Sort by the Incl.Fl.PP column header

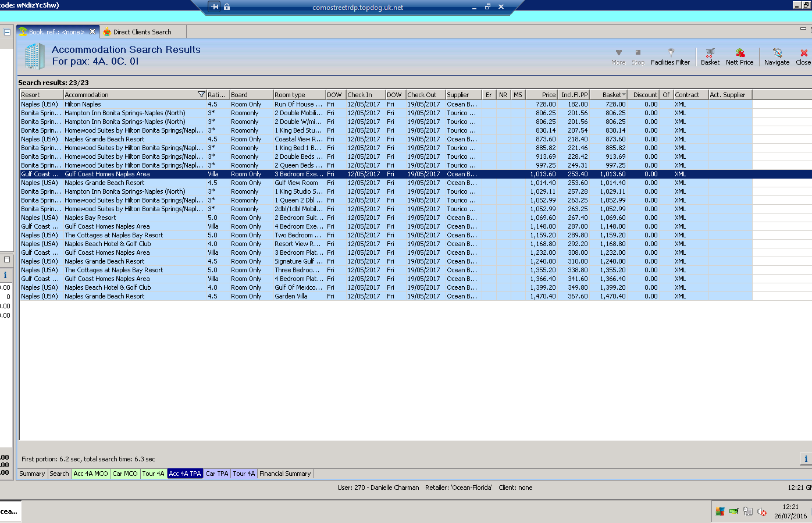coord(574,95)
